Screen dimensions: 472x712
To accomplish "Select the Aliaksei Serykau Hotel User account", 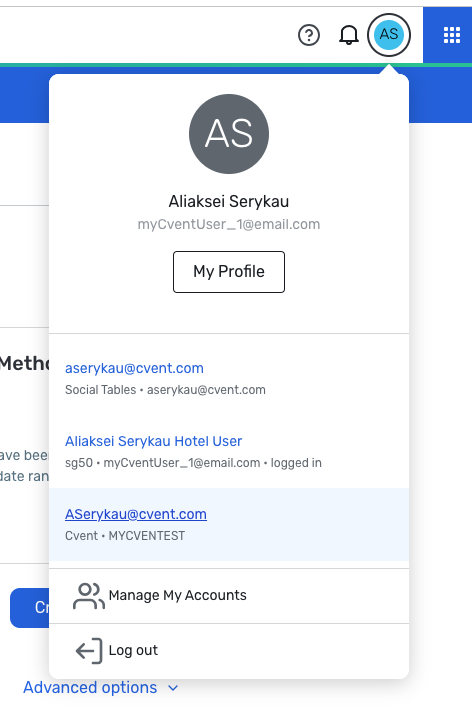I will pos(229,451).
